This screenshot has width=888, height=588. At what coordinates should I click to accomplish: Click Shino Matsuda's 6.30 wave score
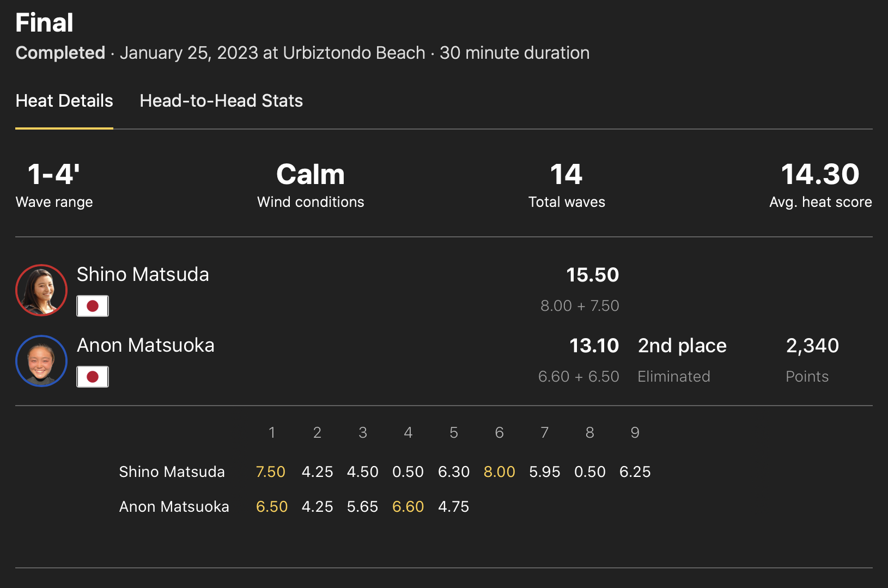click(454, 471)
